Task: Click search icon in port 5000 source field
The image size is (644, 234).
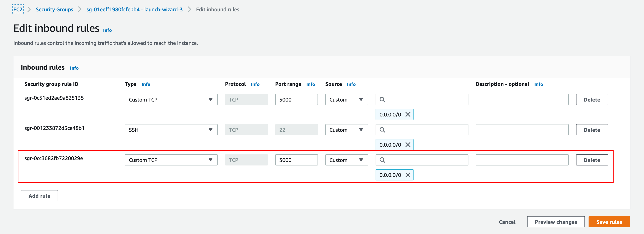Action: pos(382,99)
